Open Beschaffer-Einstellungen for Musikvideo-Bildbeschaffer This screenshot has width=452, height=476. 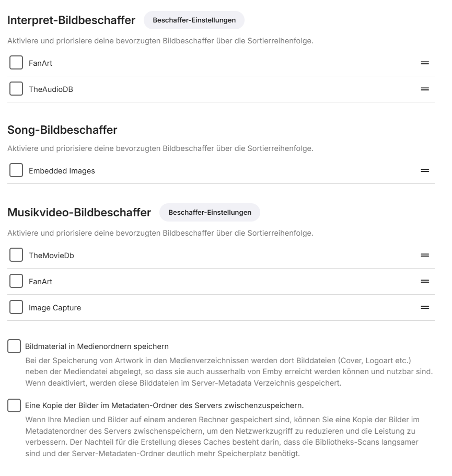210,213
